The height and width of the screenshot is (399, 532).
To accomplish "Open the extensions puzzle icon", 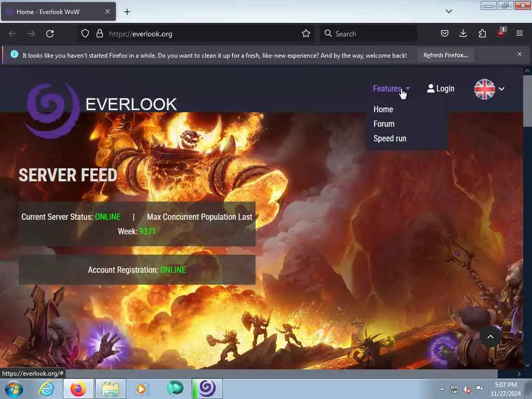I will (x=482, y=33).
